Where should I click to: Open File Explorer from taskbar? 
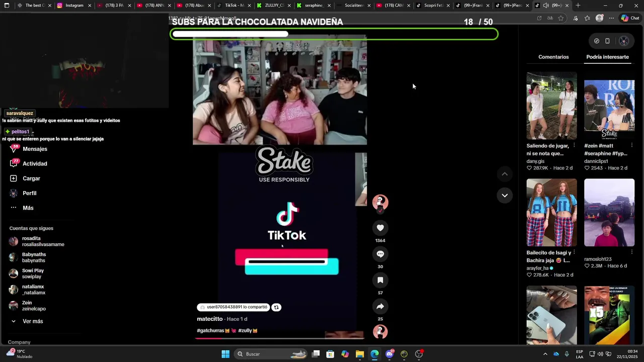point(360,354)
